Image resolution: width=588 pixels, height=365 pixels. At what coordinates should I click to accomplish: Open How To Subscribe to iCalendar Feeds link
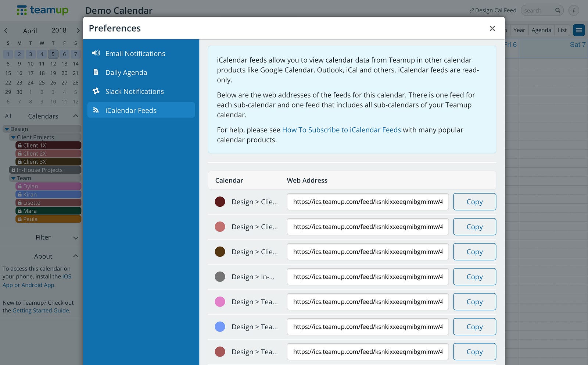(x=341, y=130)
